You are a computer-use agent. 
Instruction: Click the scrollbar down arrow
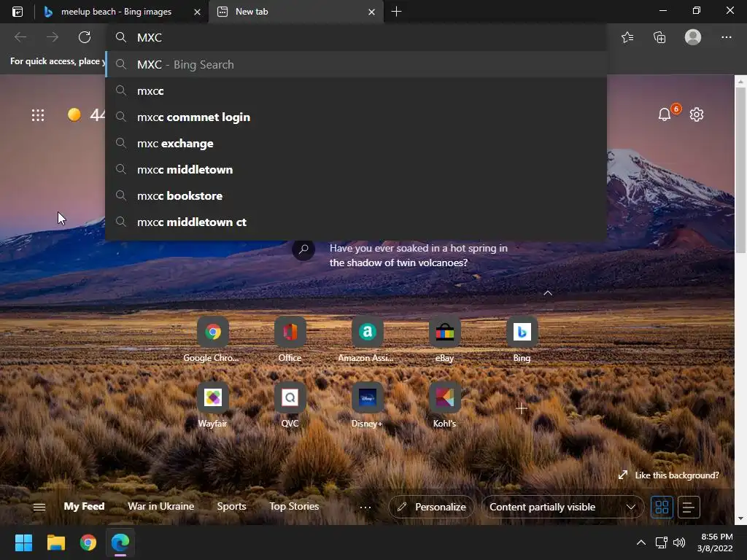click(x=740, y=518)
